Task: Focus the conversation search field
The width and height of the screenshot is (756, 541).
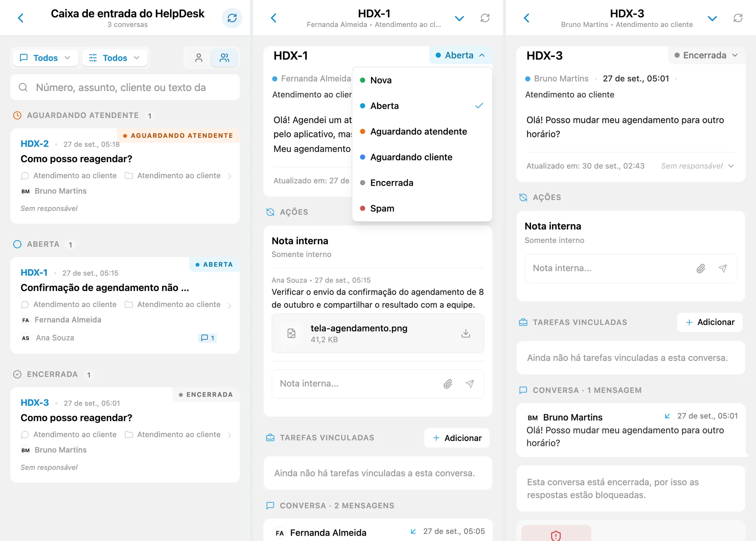Action: point(125,87)
